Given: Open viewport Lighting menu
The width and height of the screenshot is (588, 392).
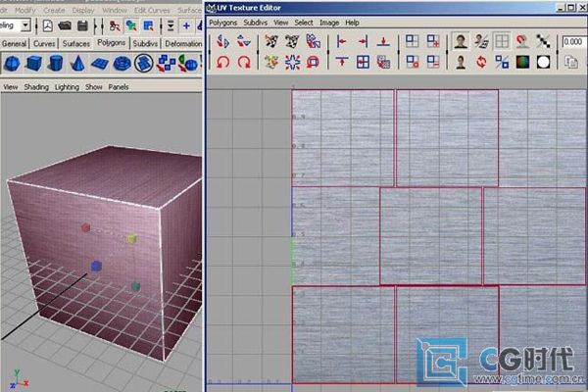Looking at the screenshot, I should [x=67, y=87].
